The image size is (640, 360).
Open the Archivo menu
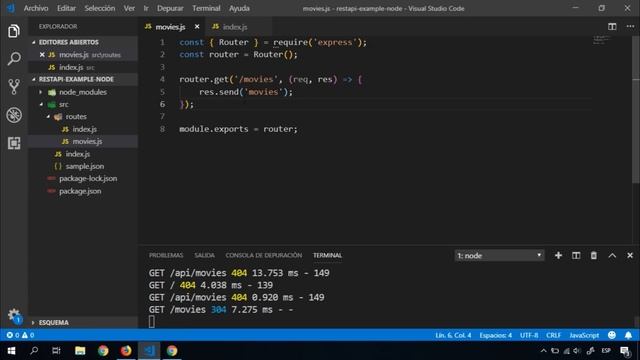pyautogui.click(x=36, y=8)
